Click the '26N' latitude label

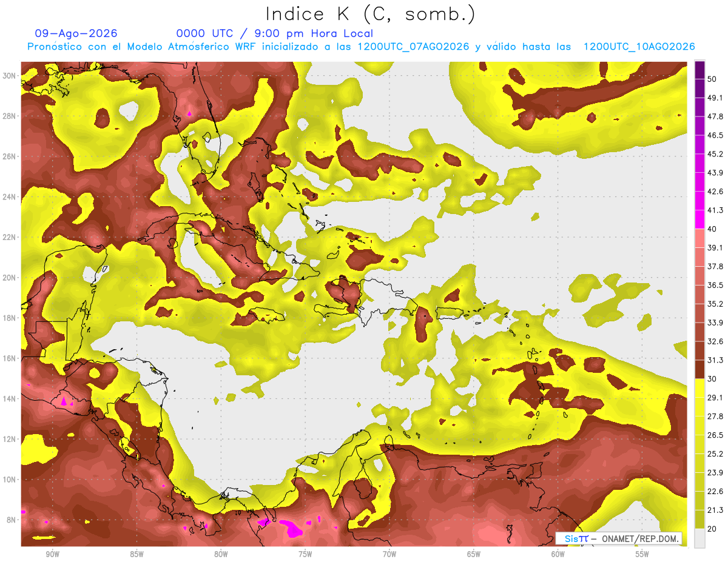tap(10, 156)
